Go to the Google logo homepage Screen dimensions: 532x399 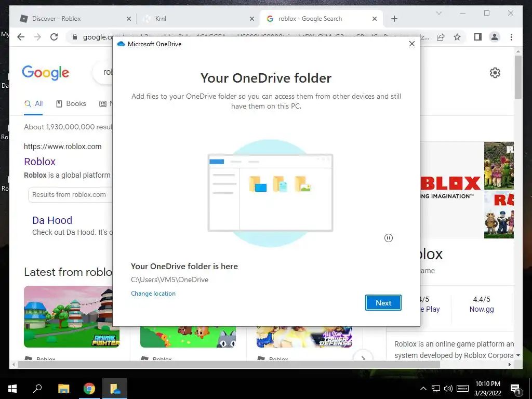(46, 73)
